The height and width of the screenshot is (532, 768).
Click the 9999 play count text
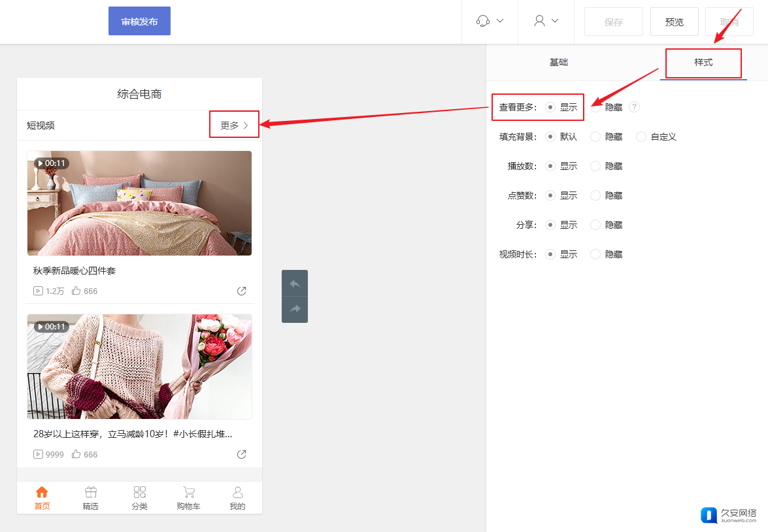click(x=55, y=455)
